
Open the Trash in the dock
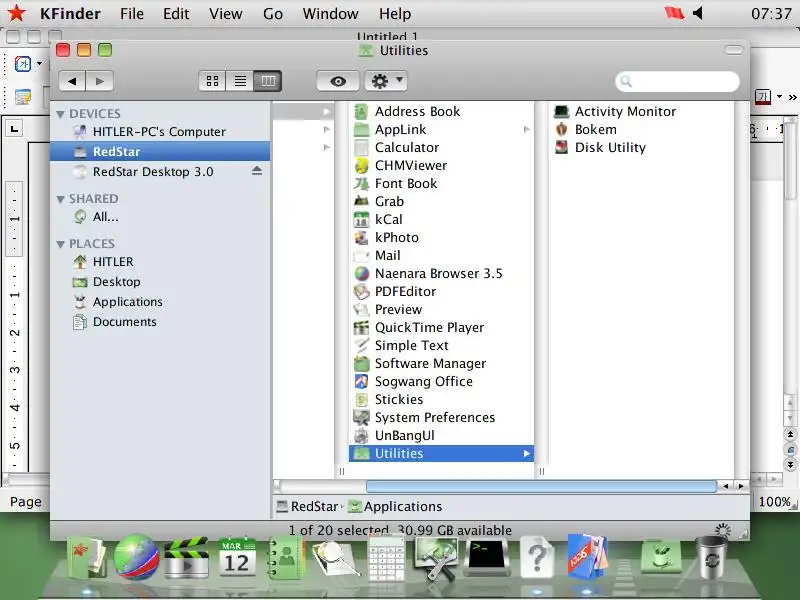tap(711, 557)
